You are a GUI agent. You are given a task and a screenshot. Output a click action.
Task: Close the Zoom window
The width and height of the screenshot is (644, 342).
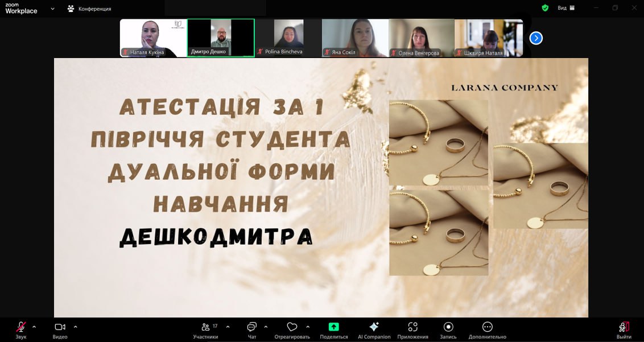(x=634, y=8)
